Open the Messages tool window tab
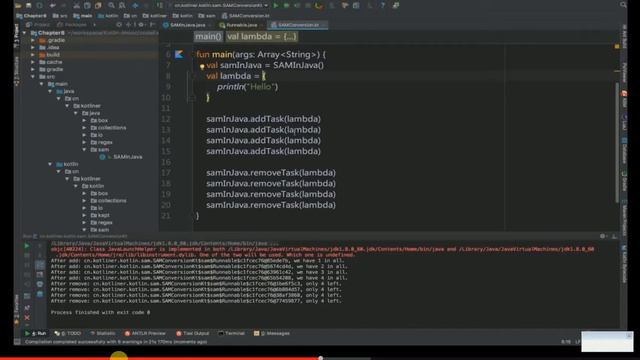 [x=272, y=333]
